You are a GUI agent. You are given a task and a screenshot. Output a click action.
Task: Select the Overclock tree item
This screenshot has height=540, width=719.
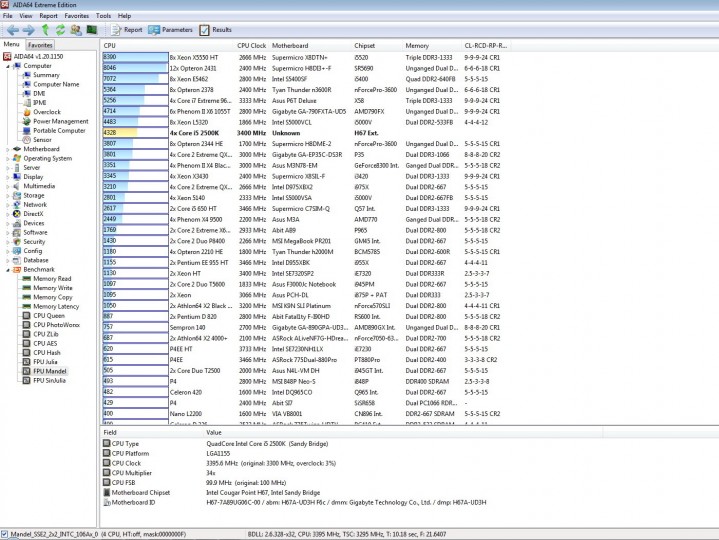(47, 112)
